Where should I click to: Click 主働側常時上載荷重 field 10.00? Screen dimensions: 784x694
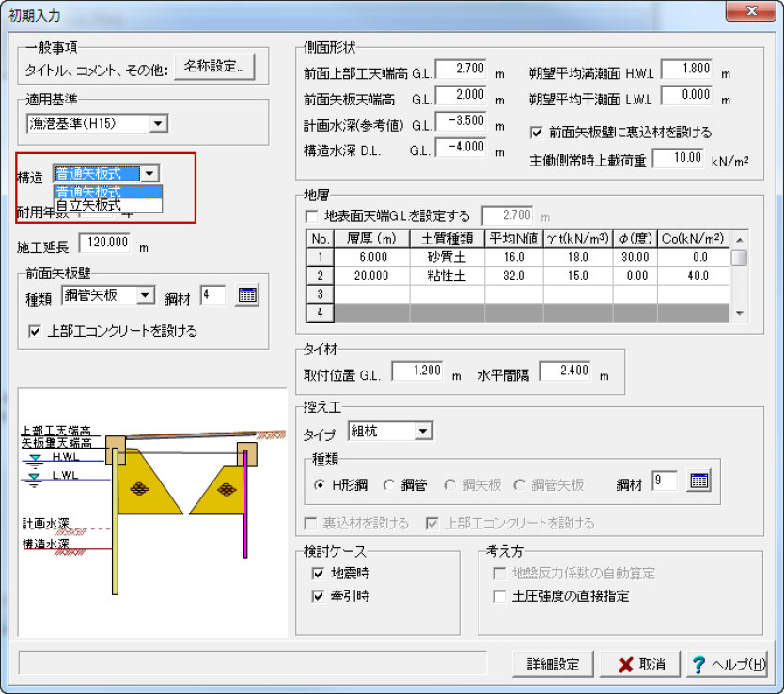click(x=678, y=158)
